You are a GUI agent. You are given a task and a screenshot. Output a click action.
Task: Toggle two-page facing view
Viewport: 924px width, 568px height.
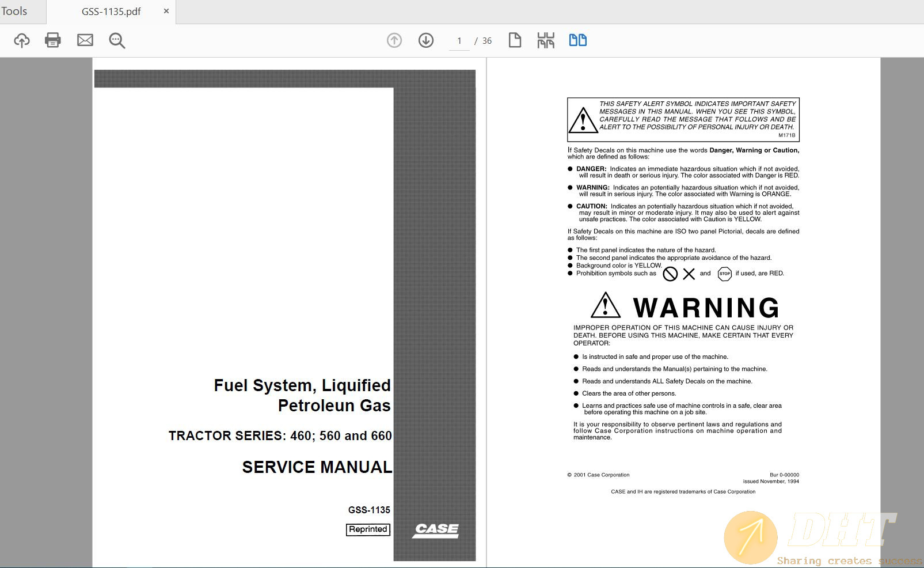[x=577, y=40]
